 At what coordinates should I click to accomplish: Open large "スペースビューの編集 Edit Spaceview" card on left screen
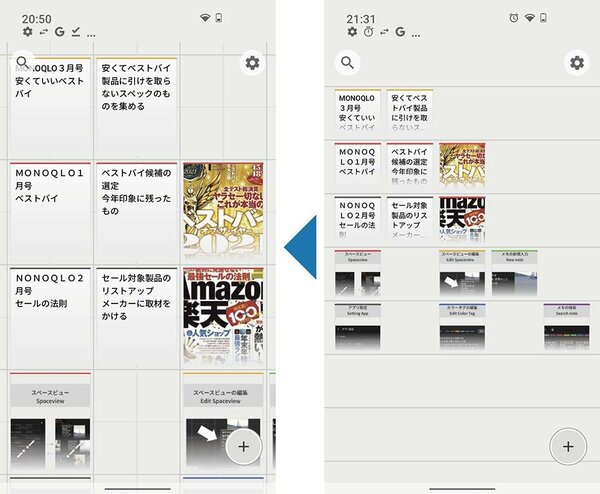pos(223,422)
